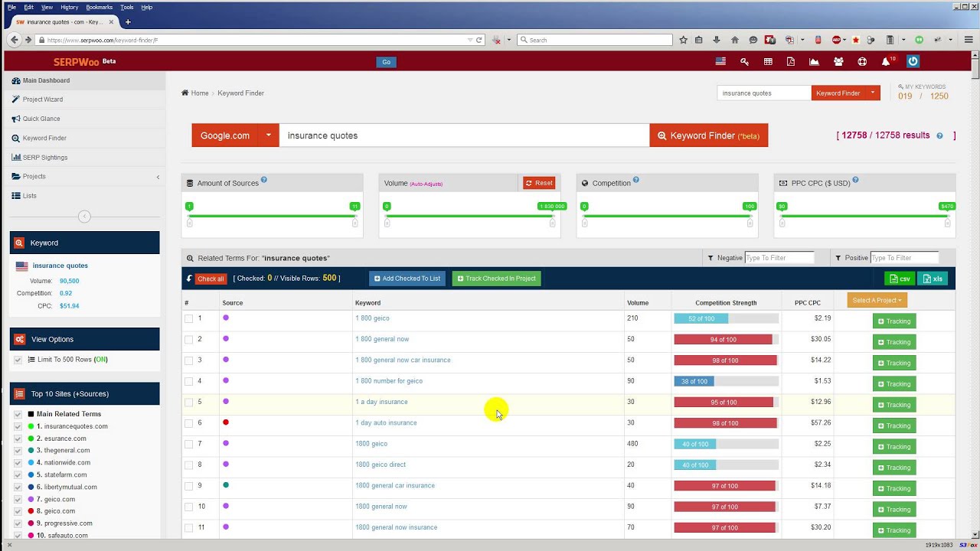Click the Volume Reset button
Screen dimensions: 980x551
[539, 183]
